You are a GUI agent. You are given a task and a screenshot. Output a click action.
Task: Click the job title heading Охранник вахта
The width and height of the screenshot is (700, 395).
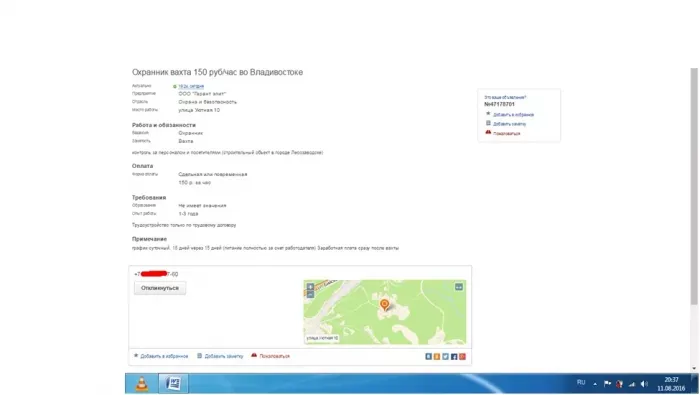[x=217, y=72]
